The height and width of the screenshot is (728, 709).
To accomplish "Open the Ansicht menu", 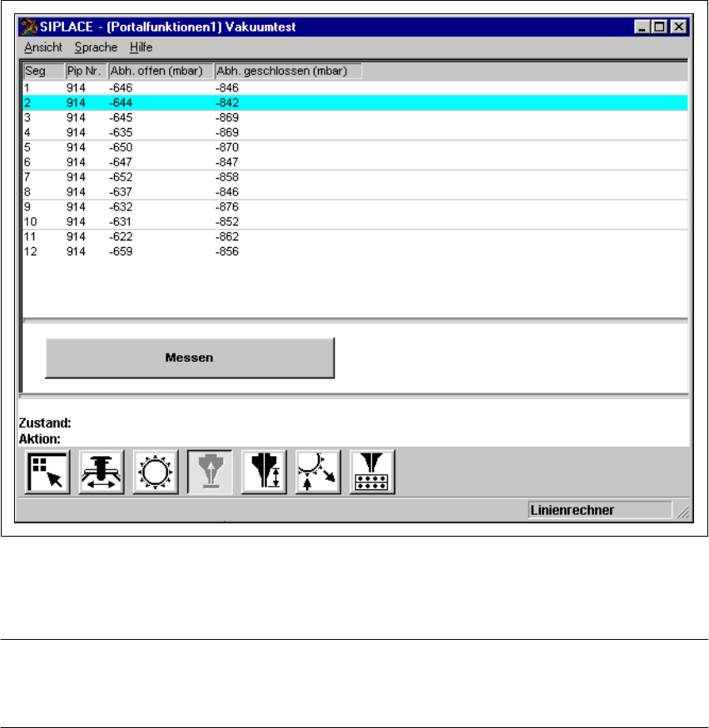I will pos(43,47).
